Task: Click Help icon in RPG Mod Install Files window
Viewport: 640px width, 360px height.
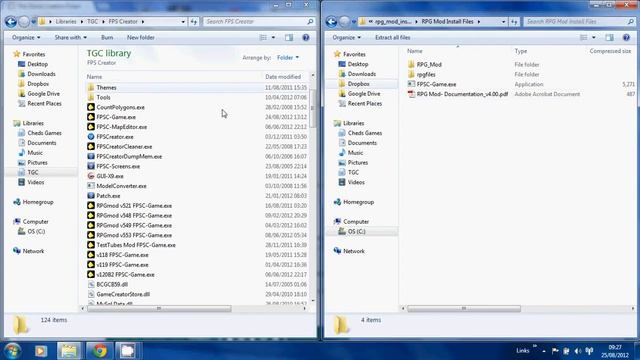Action: [x=626, y=38]
